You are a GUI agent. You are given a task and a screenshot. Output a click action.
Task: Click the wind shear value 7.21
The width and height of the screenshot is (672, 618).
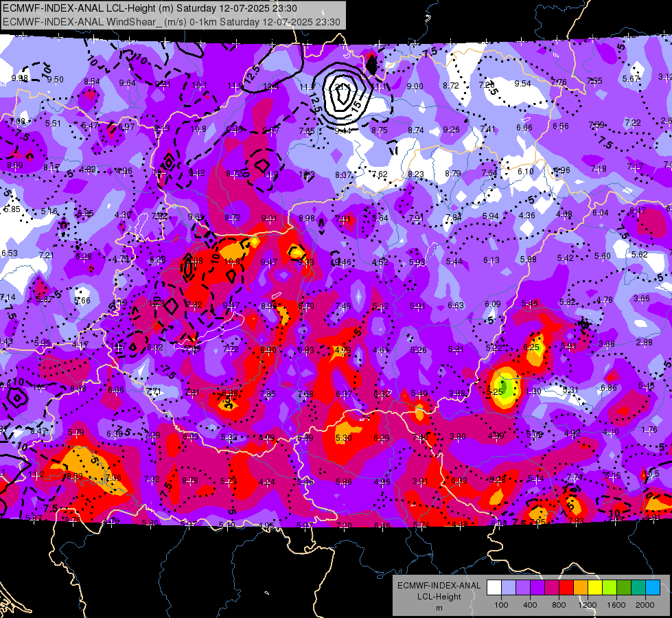pos(46,255)
